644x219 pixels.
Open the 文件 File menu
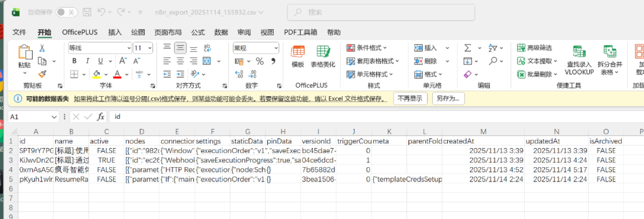(x=19, y=32)
